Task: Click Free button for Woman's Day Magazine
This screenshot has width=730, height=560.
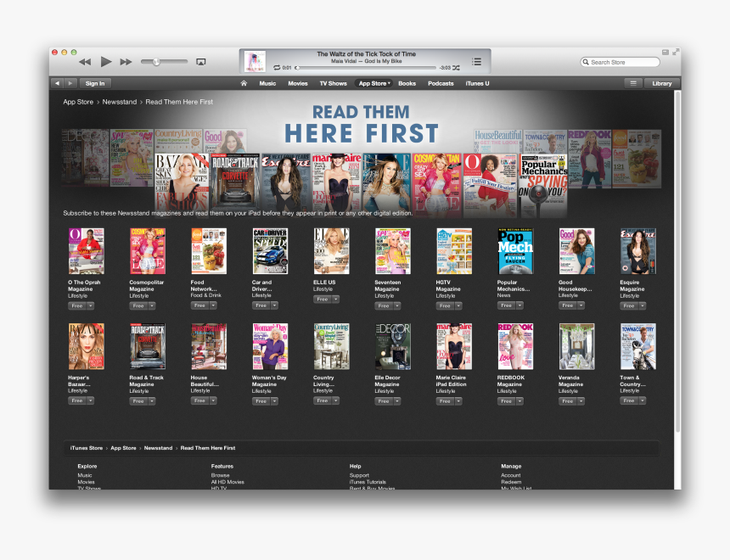Action: [x=261, y=400]
